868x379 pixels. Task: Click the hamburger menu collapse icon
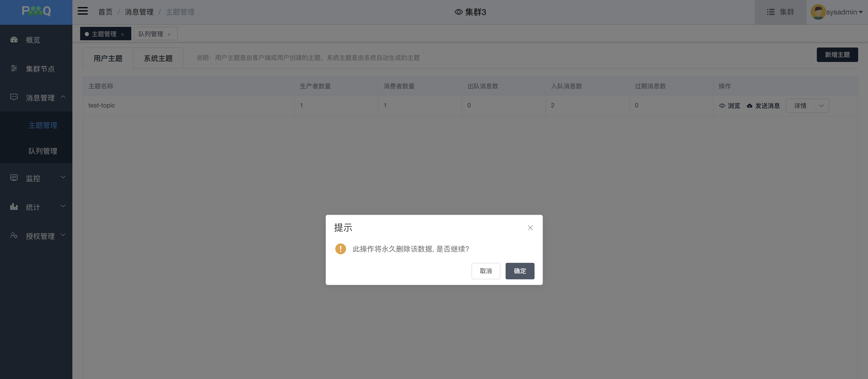tap(82, 11)
